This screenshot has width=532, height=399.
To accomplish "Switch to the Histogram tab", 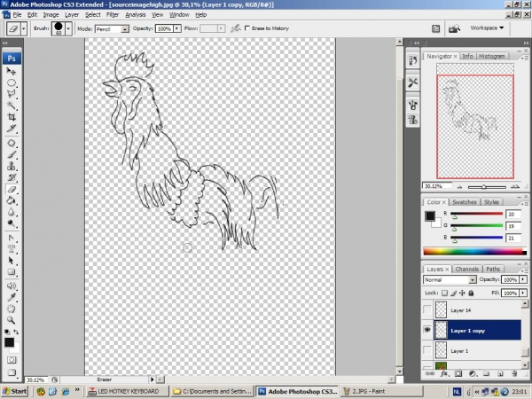I will click(x=491, y=57).
